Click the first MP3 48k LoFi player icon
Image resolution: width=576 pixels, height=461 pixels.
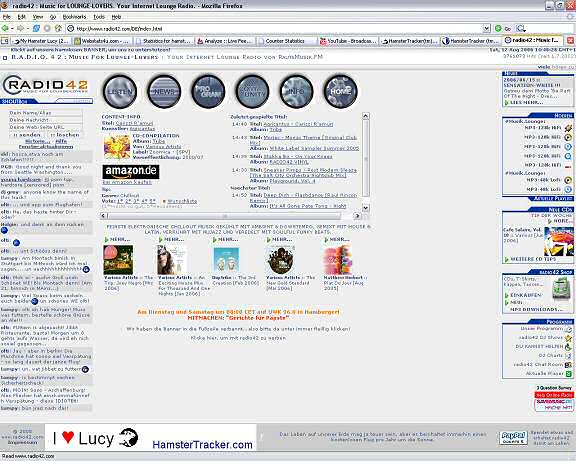(x=568, y=180)
